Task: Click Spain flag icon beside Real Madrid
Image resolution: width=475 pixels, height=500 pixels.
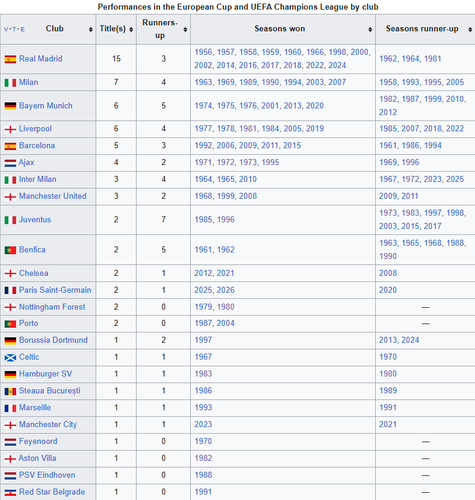Action: click(10, 59)
